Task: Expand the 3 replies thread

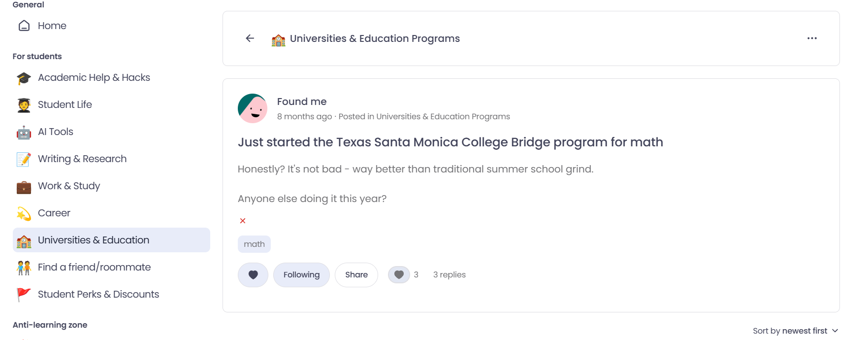Action: click(449, 274)
